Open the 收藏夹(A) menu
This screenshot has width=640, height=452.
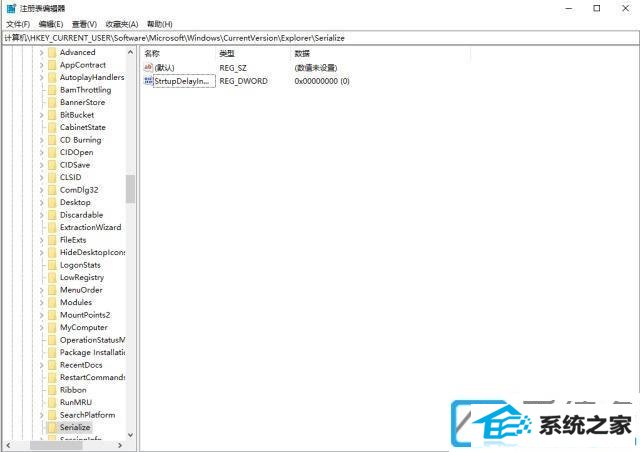(122, 24)
